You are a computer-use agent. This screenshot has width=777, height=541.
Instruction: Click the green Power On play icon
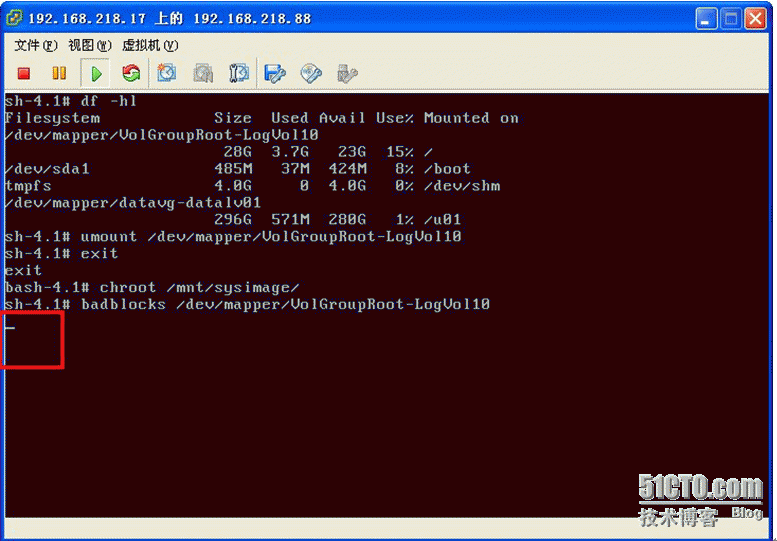coord(96,74)
